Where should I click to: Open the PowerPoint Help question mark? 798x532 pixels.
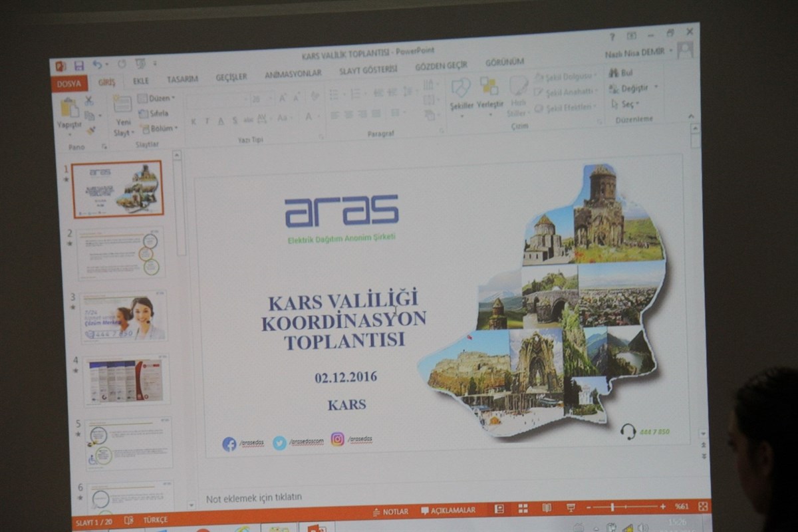coord(612,37)
